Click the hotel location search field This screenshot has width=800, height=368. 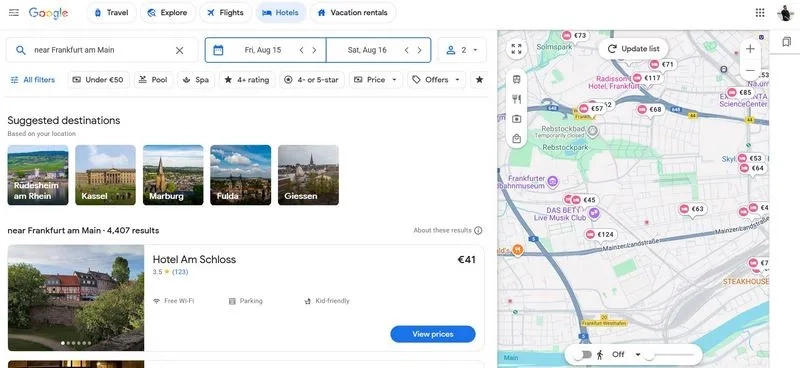click(x=102, y=50)
